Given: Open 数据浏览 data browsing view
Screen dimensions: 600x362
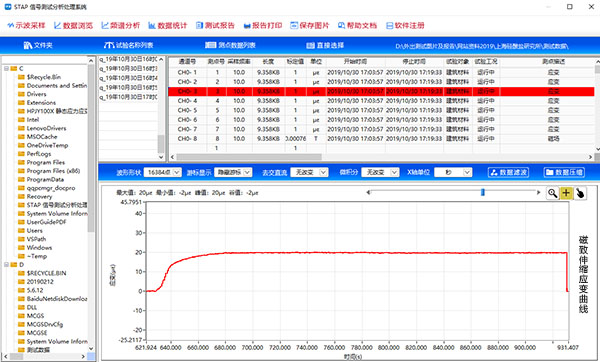Looking at the screenshot, I should point(73,26).
